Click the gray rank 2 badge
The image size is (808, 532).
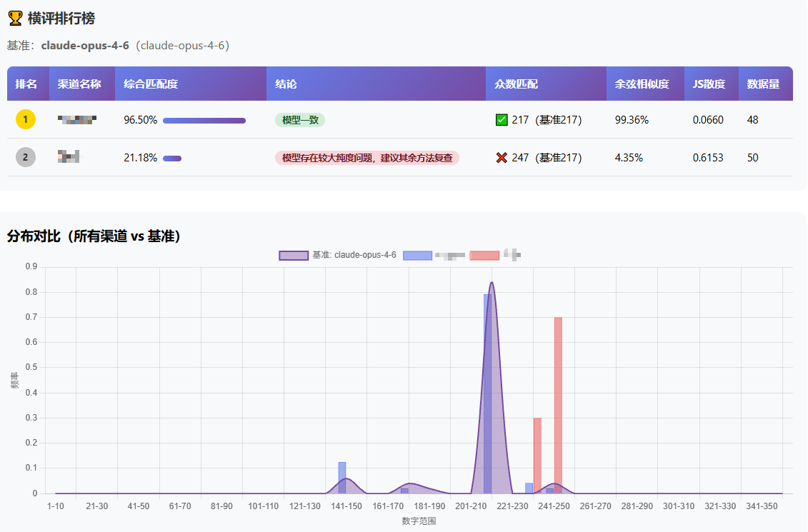[x=25, y=158]
